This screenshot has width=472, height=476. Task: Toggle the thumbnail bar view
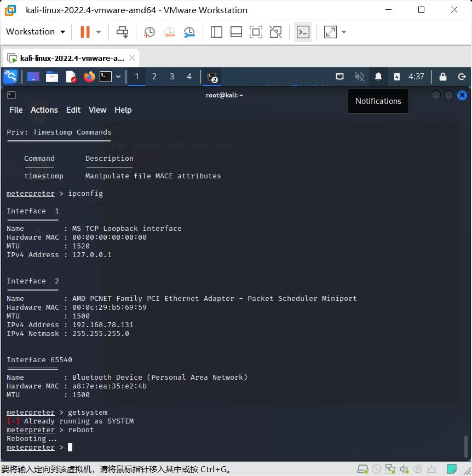236,32
